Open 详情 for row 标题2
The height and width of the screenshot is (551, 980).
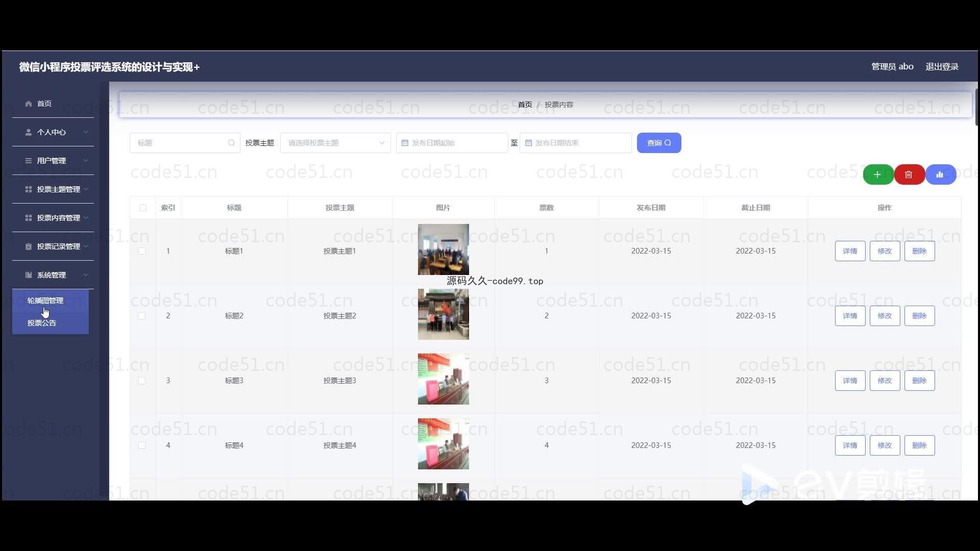pyautogui.click(x=850, y=316)
